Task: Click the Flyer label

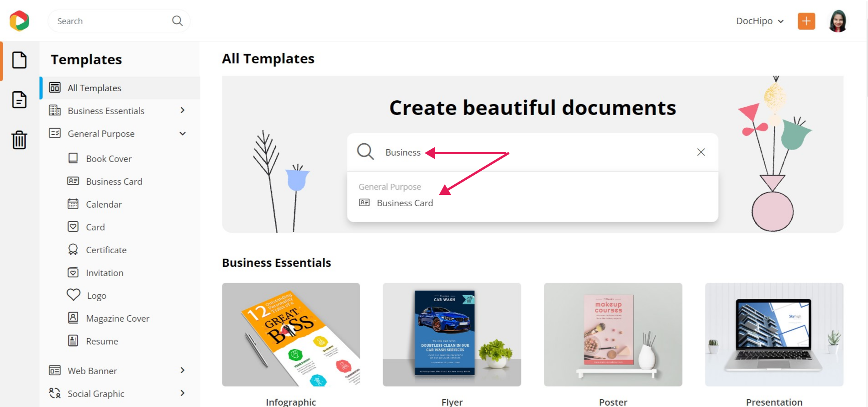Action: click(452, 402)
